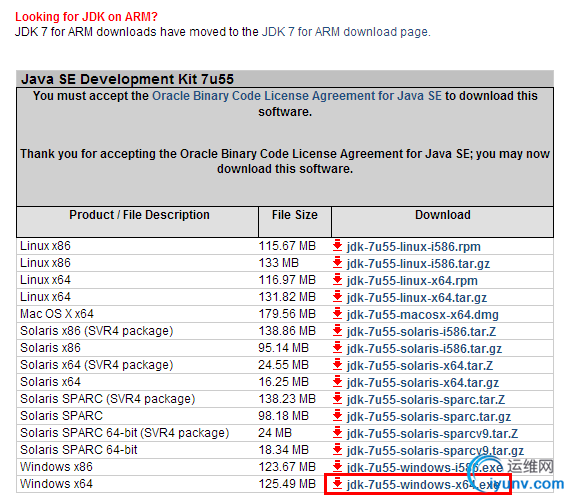Download jdk-7u55-solaris-x64.tar.Z file link
The image size is (570, 500).
(420, 366)
